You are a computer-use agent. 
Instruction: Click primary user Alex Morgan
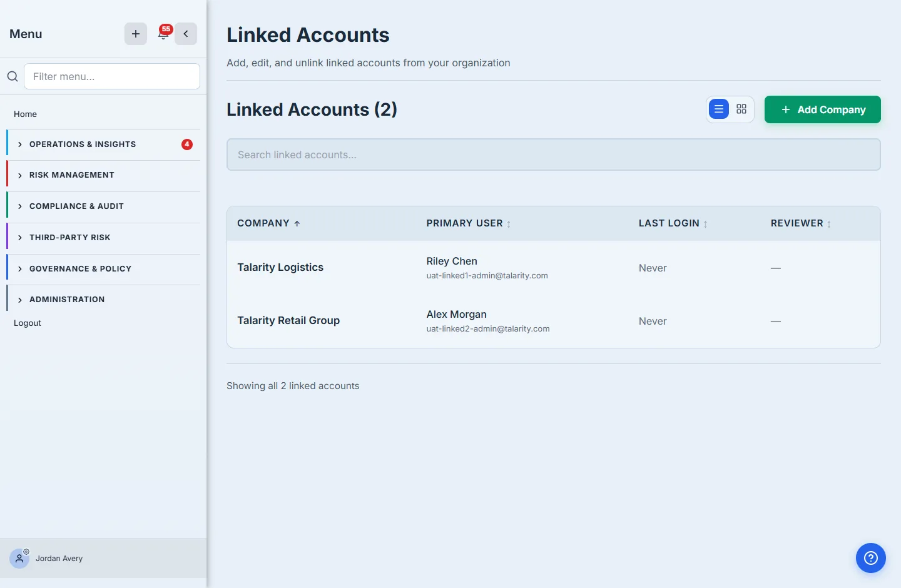(456, 314)
